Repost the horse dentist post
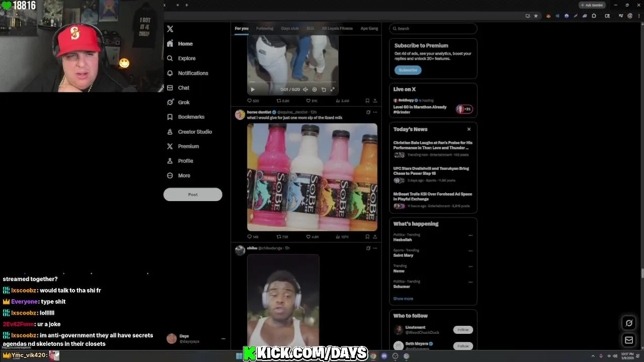644x362 pixels. (282, 236)
